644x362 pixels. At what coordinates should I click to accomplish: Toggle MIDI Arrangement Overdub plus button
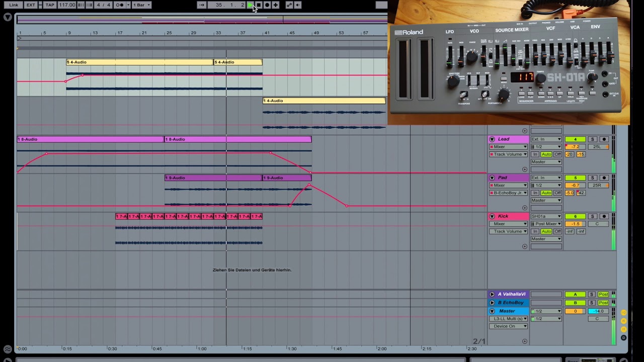275,5
